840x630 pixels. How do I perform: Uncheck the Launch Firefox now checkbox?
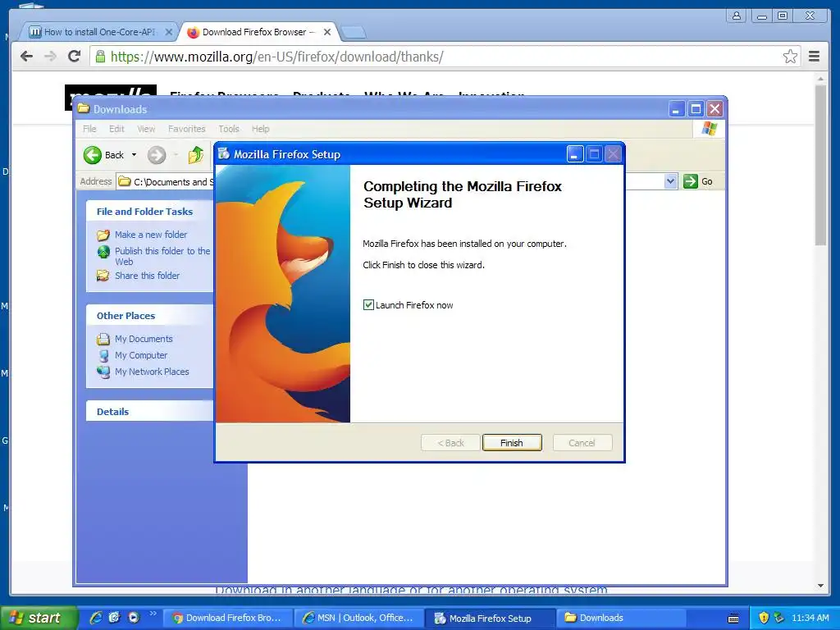368,305
